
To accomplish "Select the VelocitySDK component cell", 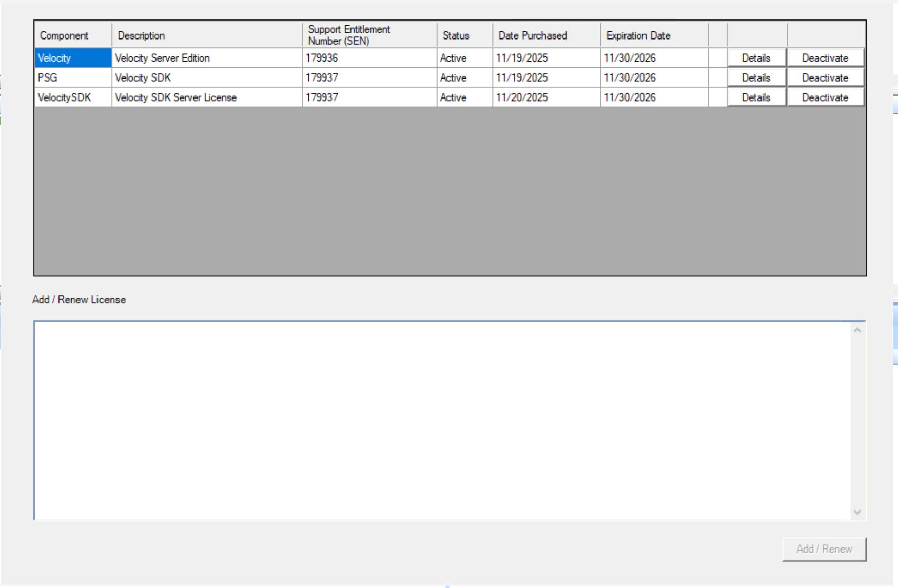I will tap(73, 97).
